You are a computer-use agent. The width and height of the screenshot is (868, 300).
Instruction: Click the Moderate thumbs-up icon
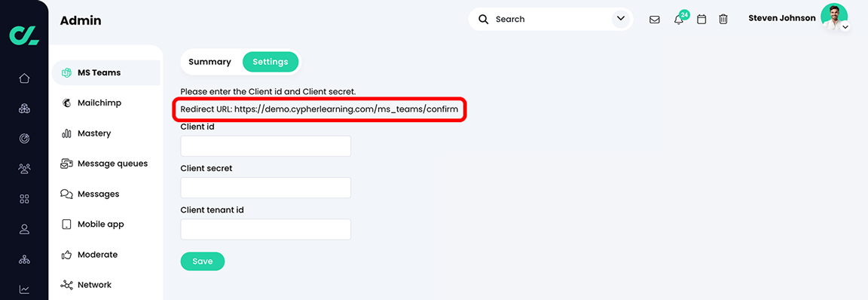pos(66,255)
